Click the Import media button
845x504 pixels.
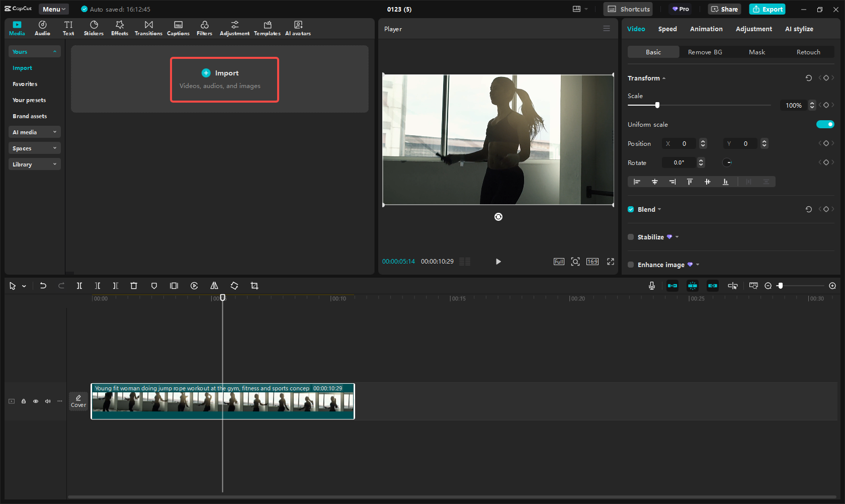click(x=224, y=79)
